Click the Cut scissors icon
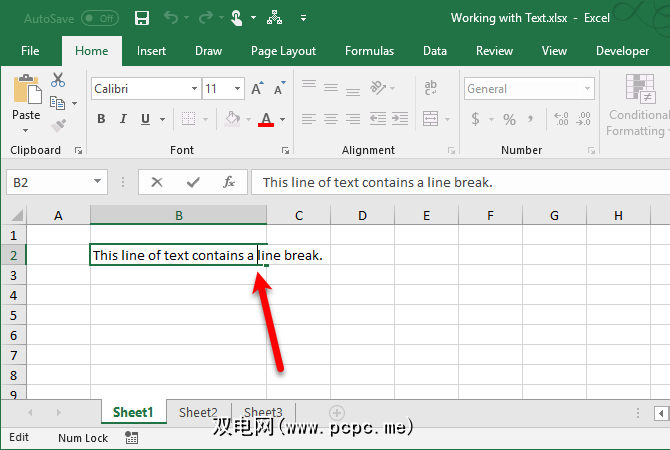Screen dimensions: 670x450 click(x=57, y=81)
